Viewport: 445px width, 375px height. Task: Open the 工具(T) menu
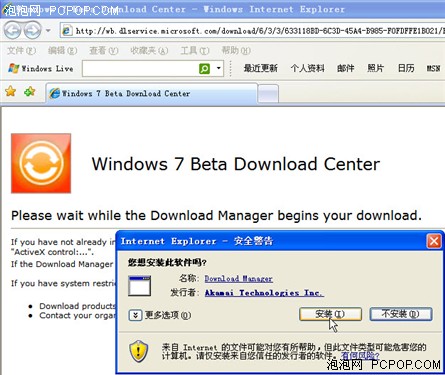[x=195, y=51]
